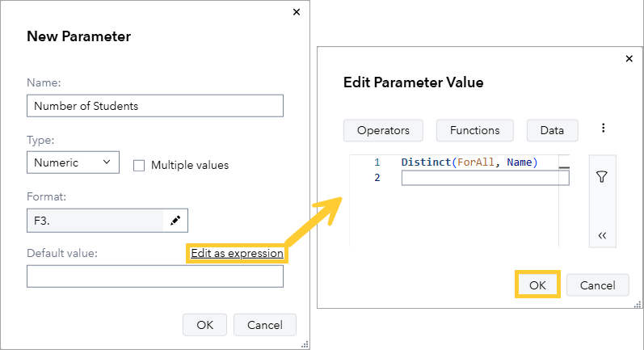Open the vertical ellipsis more options menu

point(603,129)
